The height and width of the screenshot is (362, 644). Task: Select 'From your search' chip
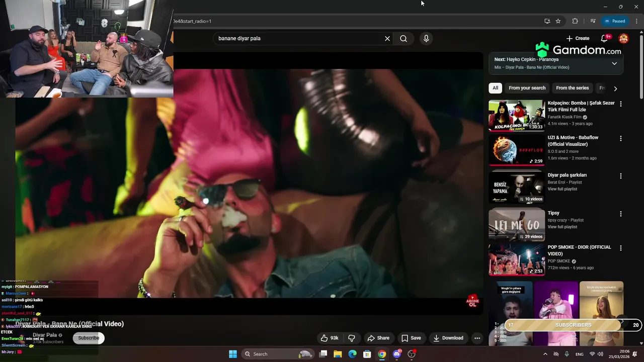pos(527,88)
